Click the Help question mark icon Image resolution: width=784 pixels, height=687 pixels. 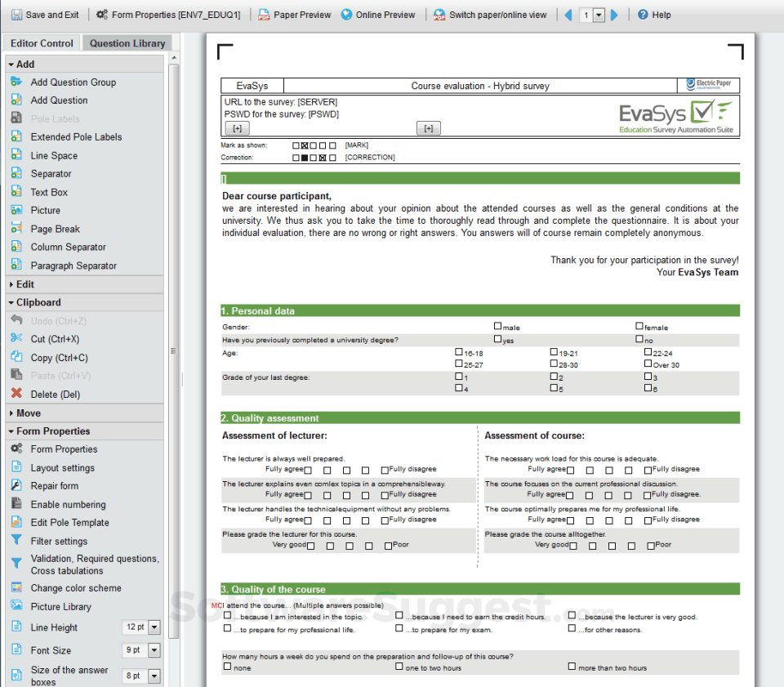[x=643, y=15]
